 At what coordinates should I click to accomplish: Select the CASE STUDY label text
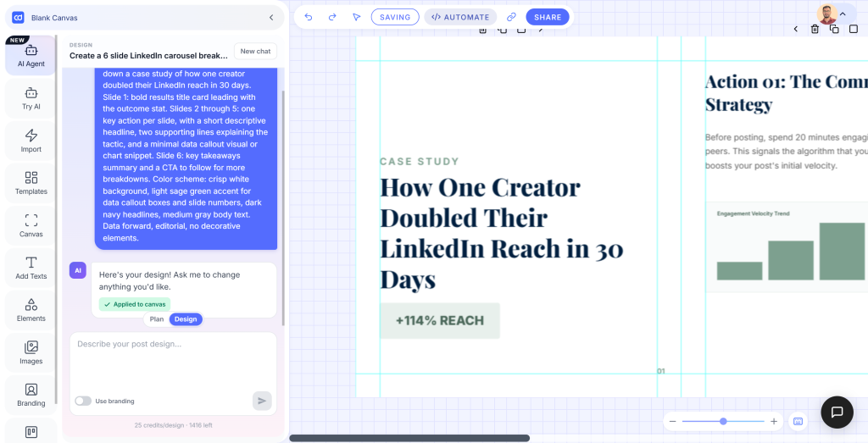coord(420,162)
